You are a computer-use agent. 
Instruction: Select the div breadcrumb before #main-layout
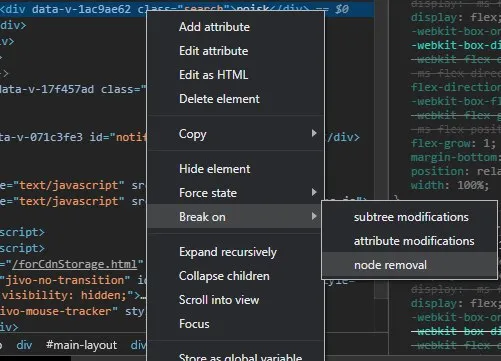point(24,345)
